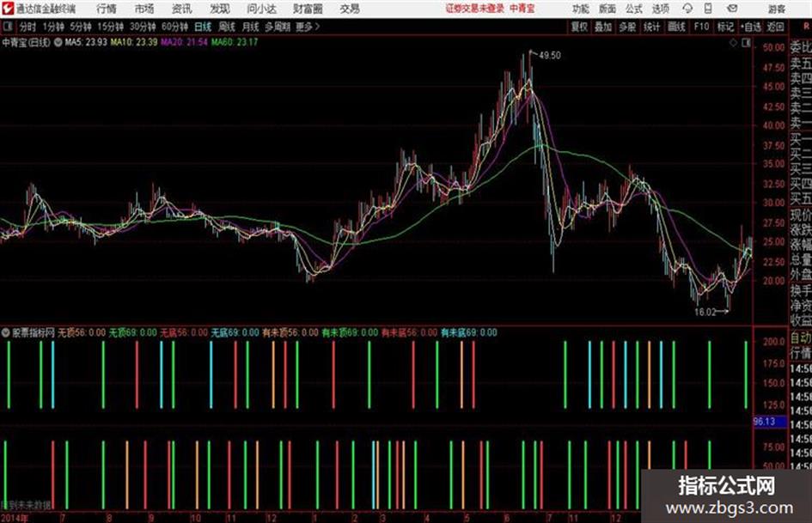
Task: Click the 无底69: 0.00 indicator label
Action: click(x=235, y=332)
